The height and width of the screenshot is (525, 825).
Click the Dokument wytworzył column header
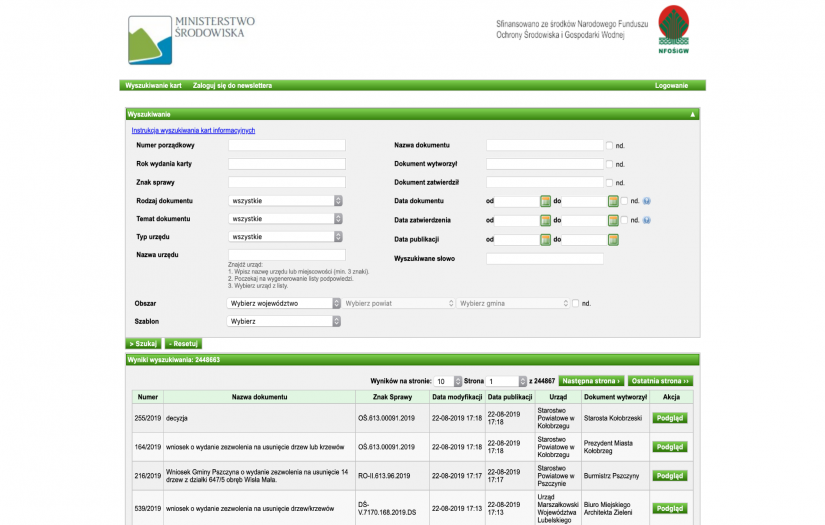(x=616, y=397)
